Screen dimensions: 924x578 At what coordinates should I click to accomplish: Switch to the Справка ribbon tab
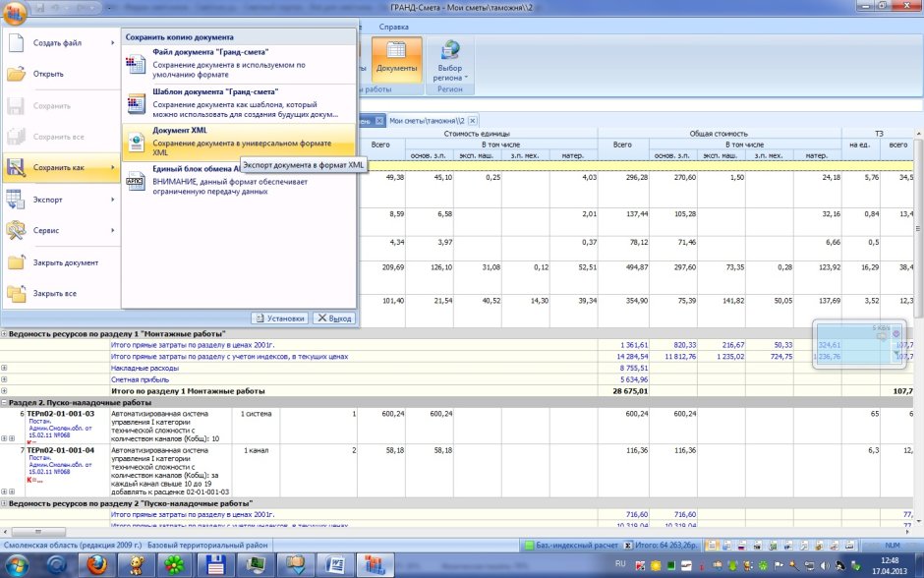(393, 27)
